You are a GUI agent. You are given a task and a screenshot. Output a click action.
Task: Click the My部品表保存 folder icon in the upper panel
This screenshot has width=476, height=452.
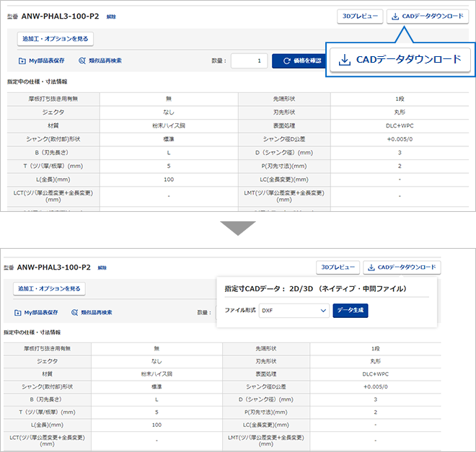pyautogui.click(x=22, y=61)
